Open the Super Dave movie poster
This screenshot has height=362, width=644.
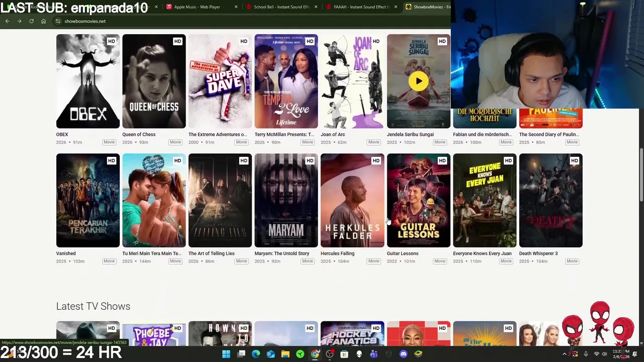[x=220, y=81]
